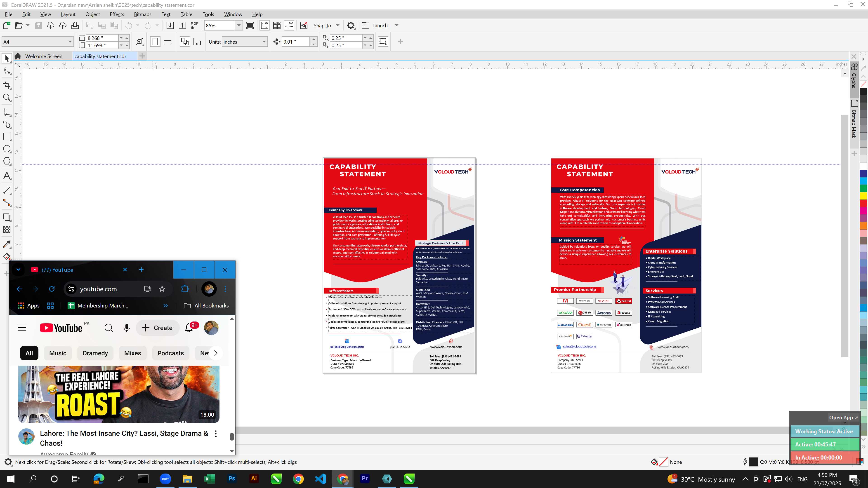The height and width of the screenshot is (488, 868).
Task: Open the zoom level 85% dropdown
Action: (239, 25)
